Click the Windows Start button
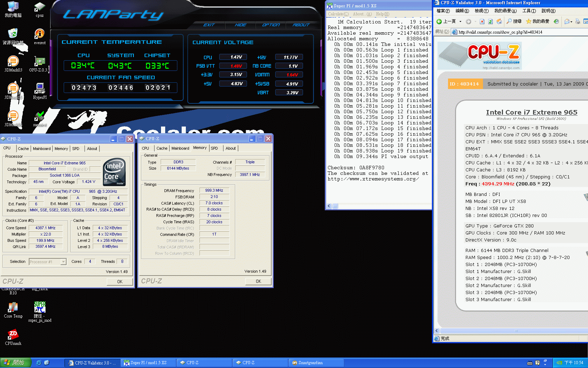 (x=16, y=363)
